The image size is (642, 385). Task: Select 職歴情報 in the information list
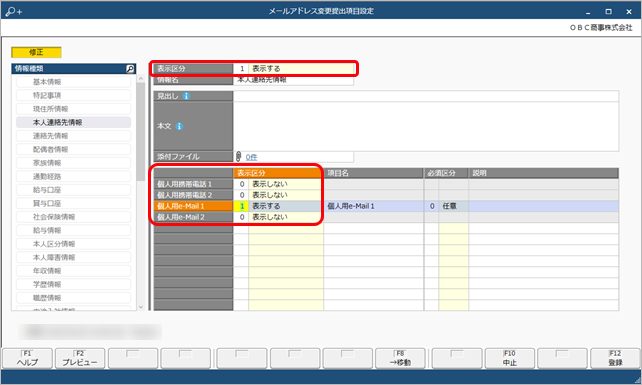pyautogui.click(x=74, y=298)
